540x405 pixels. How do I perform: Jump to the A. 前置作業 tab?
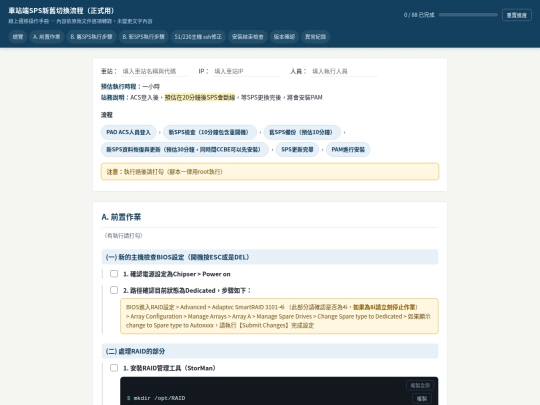point(46,37)
